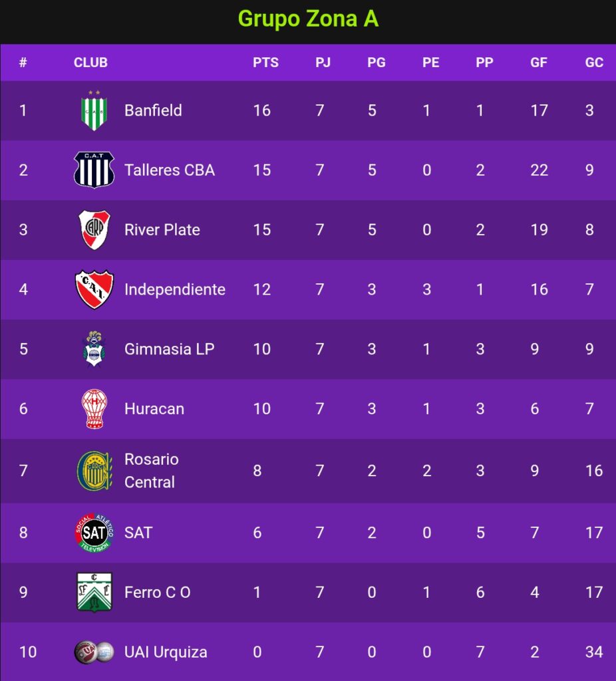Open the Talleres CBA team name

click(x=170, y=170)
